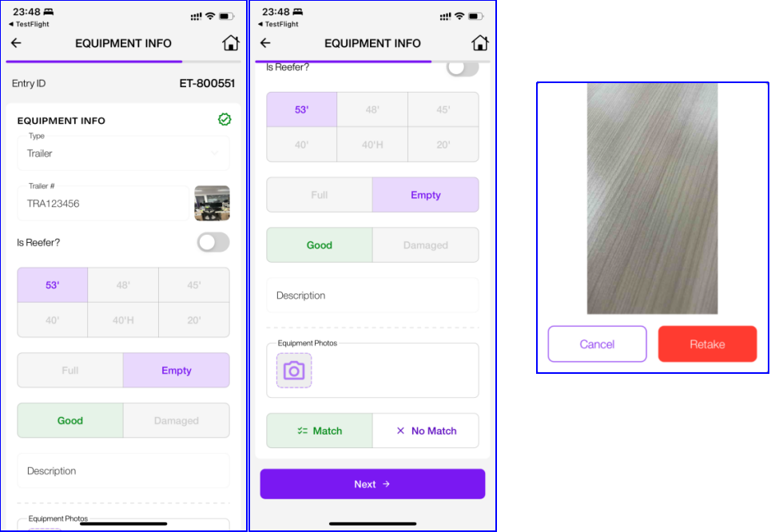The image size is (771, 532).
Task: Tap the purple Next button
Action: coord(372,484)
